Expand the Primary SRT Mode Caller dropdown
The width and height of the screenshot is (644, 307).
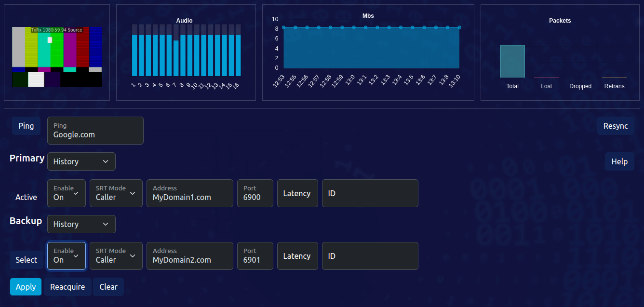click(116, 193)
